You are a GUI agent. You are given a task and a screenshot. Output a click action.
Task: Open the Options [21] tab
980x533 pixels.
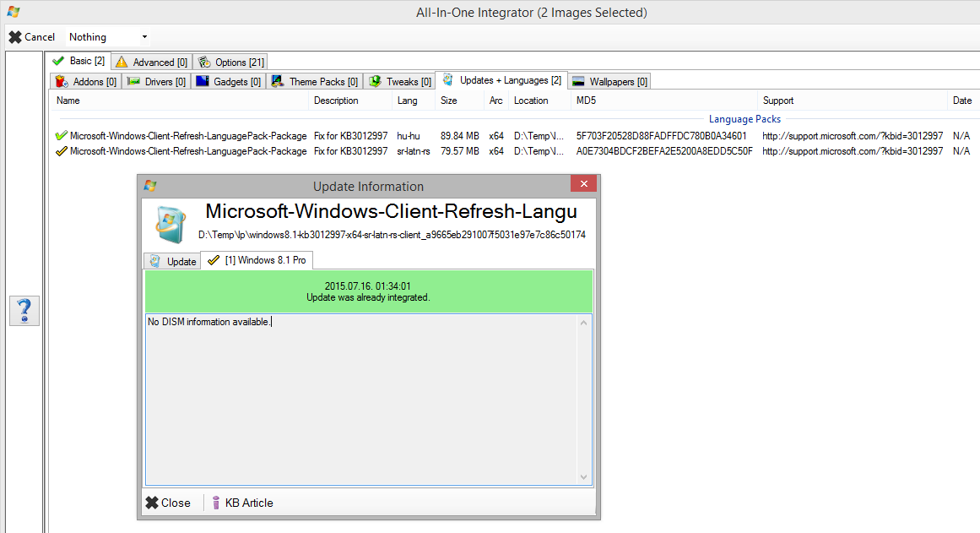click(230, 62)
